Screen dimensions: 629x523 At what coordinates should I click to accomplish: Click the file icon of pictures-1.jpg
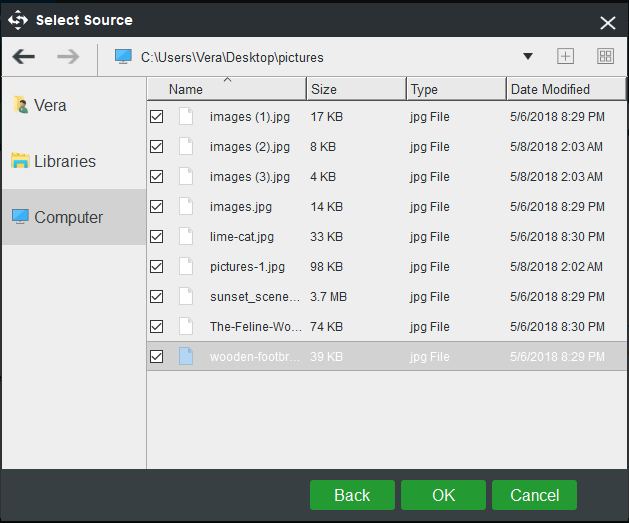pos(186,266)
